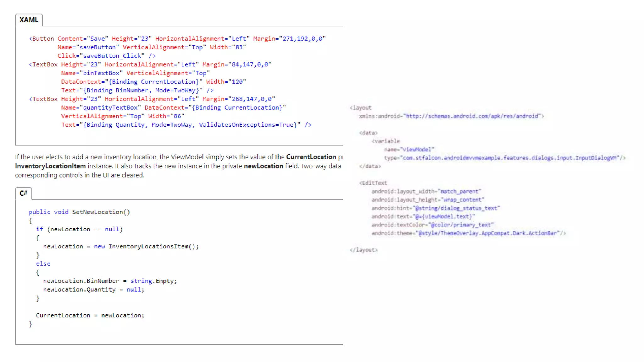Click the bold newLocation word in paragraph
The image size is (644, 362).
(264, 166)
